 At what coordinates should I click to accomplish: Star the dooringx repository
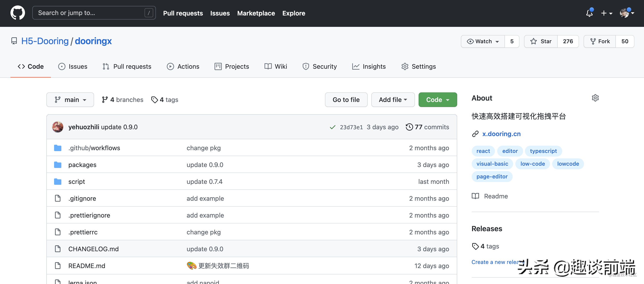[541, 41]
